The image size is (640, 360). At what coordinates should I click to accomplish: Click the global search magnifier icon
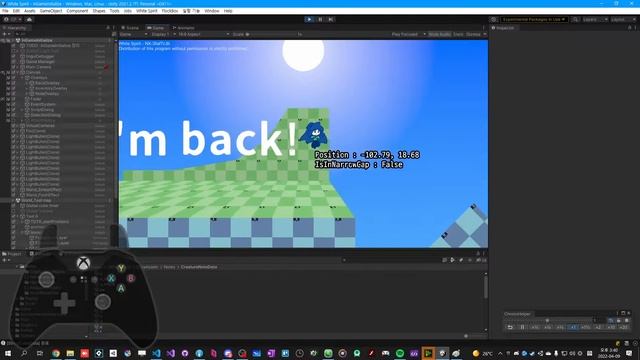pos(575,19)
